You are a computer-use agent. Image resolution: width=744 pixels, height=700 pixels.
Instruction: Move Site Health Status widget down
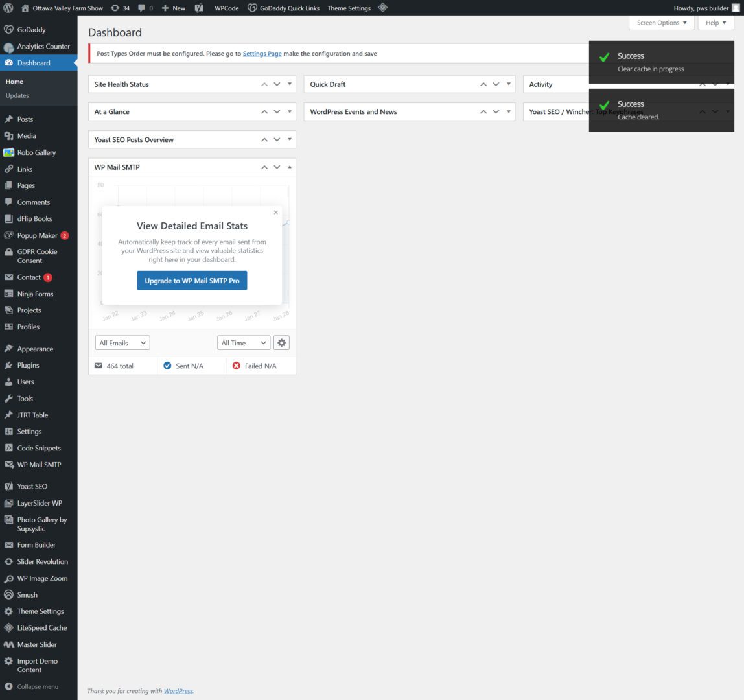[x=277, y=84]
